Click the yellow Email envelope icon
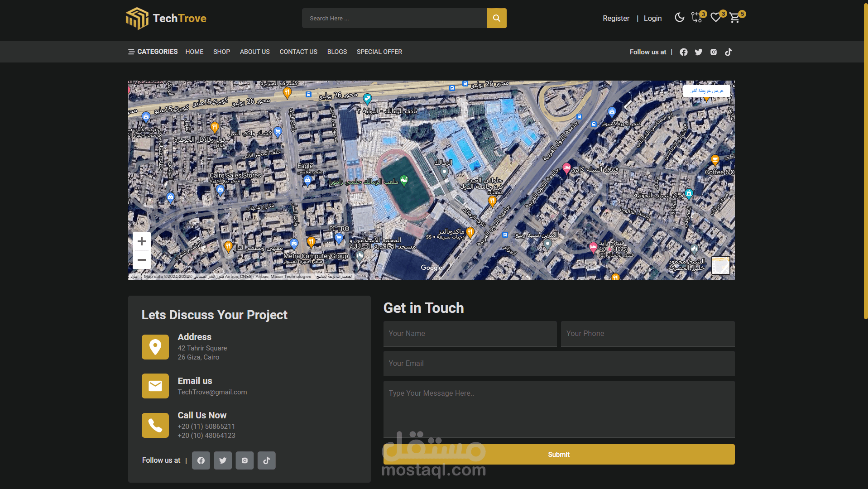This screenshot has width=868, height=489. (155, 386)
